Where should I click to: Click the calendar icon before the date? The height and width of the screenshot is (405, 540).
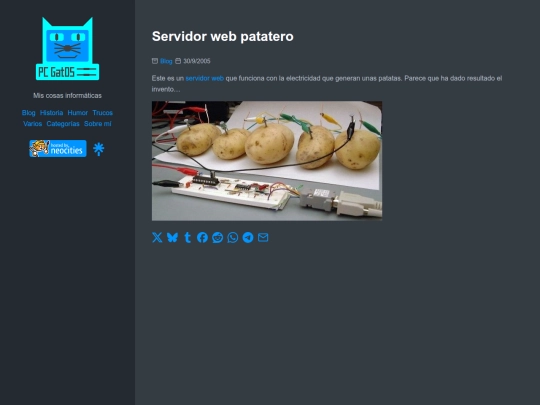(178, 61)
